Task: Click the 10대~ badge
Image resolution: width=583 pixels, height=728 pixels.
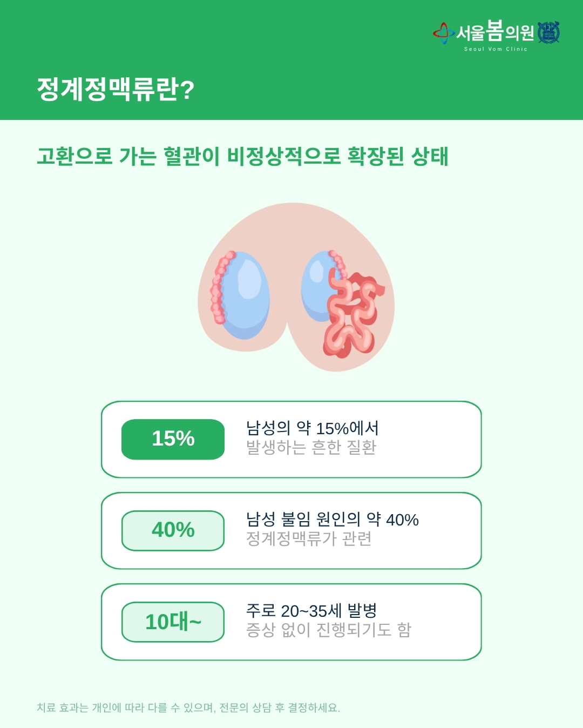Action: pos(173,622)
